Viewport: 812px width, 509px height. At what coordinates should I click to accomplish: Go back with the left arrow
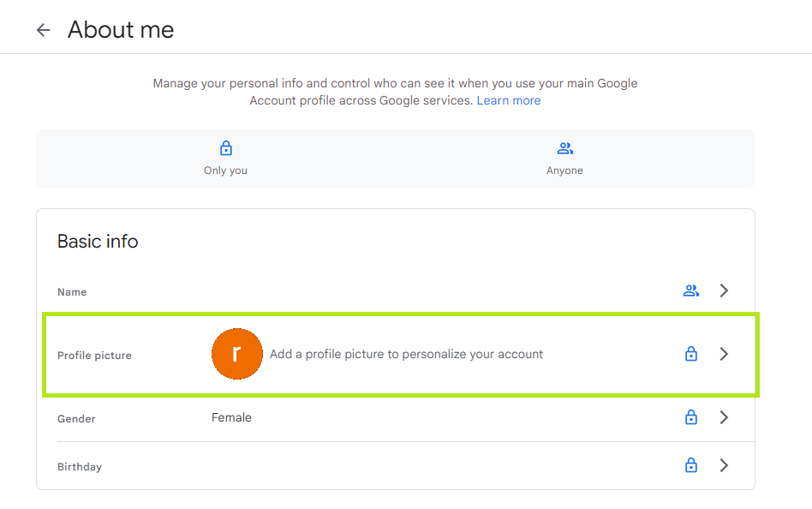pyautogui.click(x=44, y=30)
